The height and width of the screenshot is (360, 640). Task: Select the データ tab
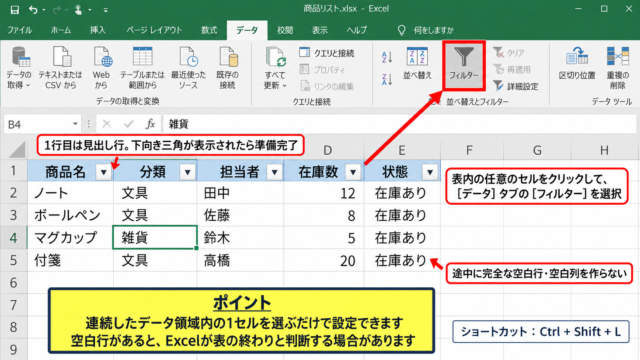click(x=247, y=30)
